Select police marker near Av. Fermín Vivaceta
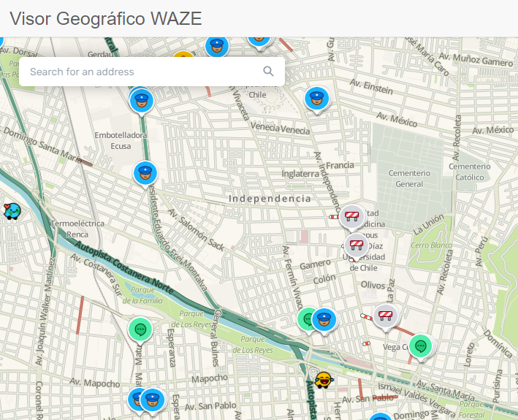Screen dimensions: 518x420 coord(324,320)
